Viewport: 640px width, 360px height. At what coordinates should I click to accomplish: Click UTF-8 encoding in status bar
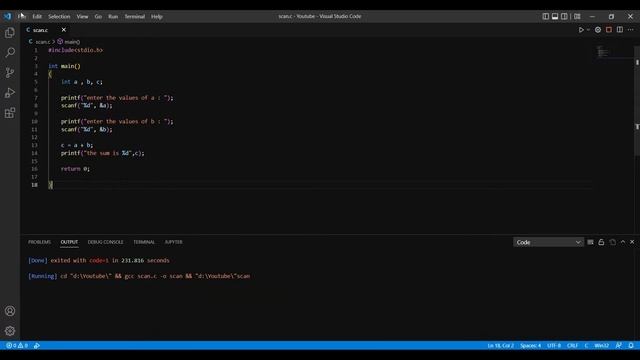point(554,345)
